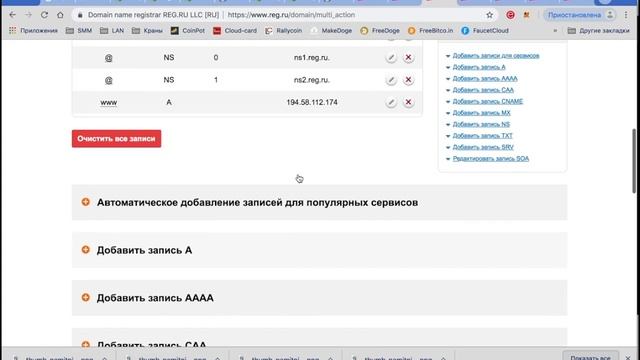Open the Rallycoin bookmark

[284, 31]
